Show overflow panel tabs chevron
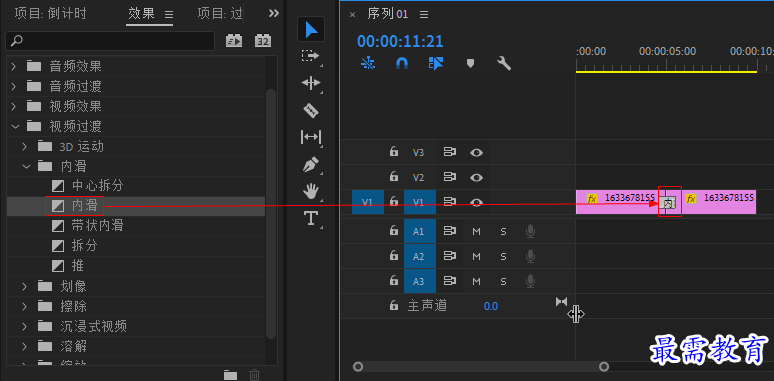This screenshot has width=774, height=381. (274, 13)
